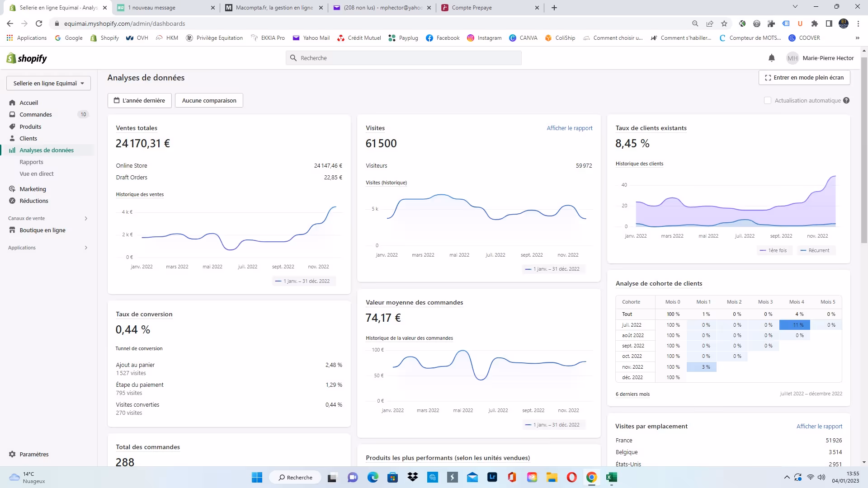Screen dimensions: 868x488
Task: Switch to the Macompta.fr browser tab
Action: (274, 8)
